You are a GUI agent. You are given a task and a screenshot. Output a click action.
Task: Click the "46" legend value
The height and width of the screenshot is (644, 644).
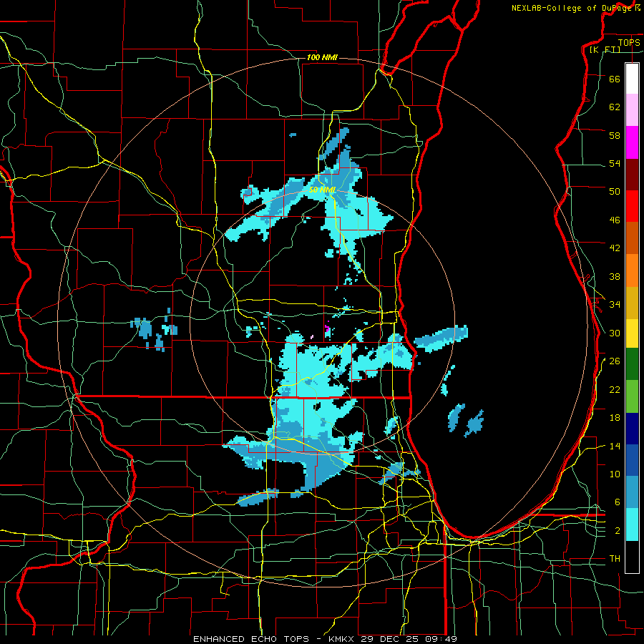coord(615,220)
